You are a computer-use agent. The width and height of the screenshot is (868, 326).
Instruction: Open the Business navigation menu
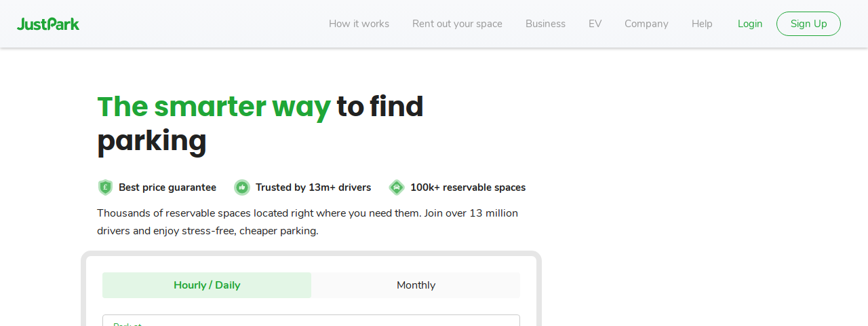(545, 24)
